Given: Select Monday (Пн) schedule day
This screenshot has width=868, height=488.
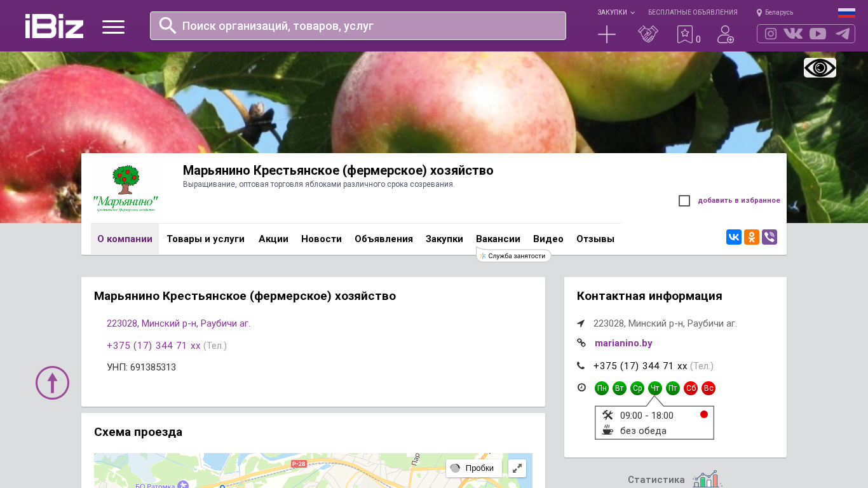Looking at the screenshot, I should pos(602,388).
